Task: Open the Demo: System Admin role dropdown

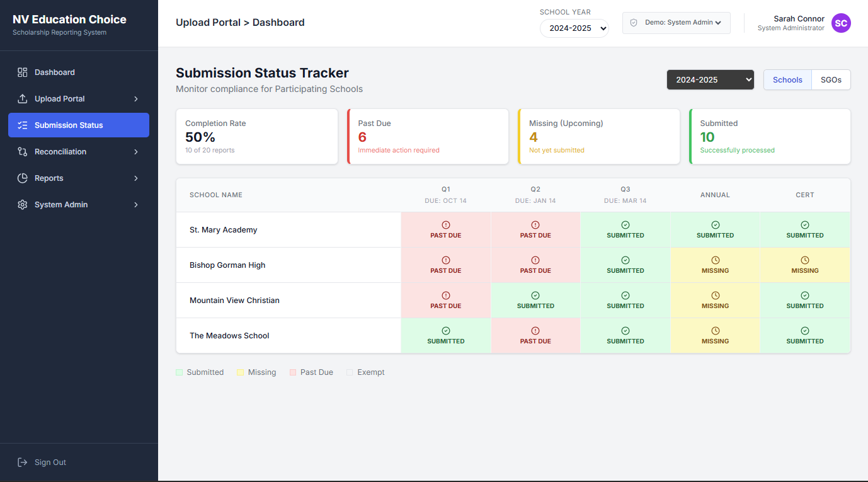Action: (x=676, y=23)
